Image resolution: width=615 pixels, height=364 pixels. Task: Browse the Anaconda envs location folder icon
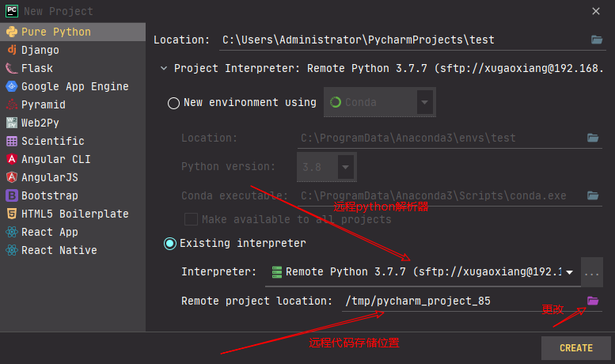click(x=593, y=138)
